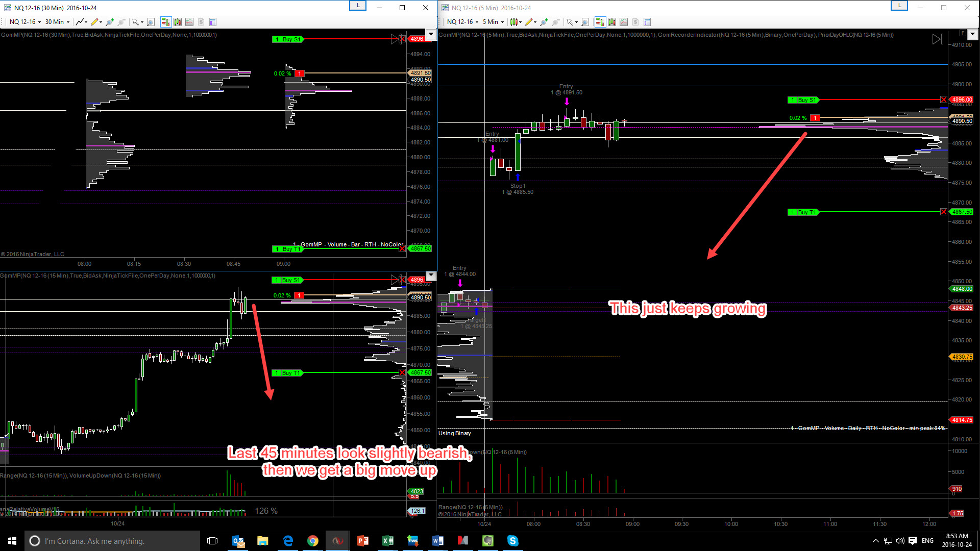980x551 pixels.
Task: Open the Windows Start menu
Action: pyautogui.click(x=12, y=541)
